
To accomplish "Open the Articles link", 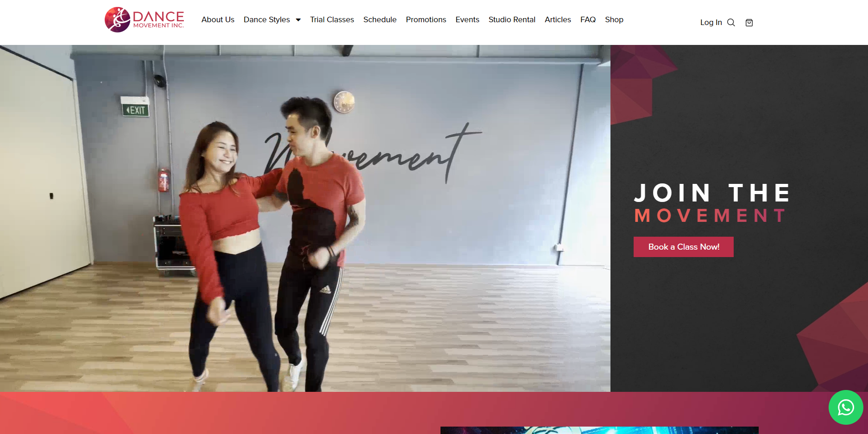I will (x=558, y=19).
